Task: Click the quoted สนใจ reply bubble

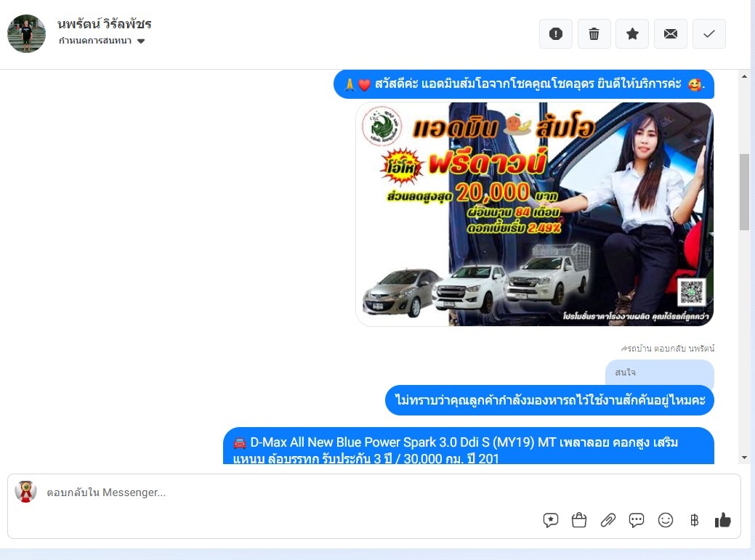Action: 660,372
